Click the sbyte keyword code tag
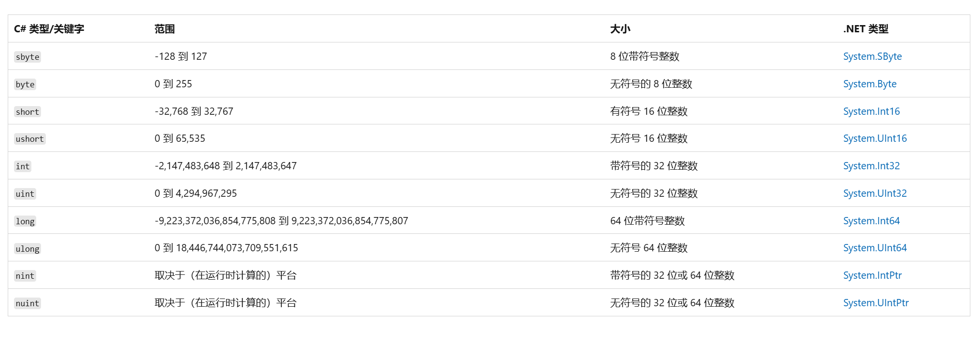The width and height of the screenshot is (980, 353). [x=28, y=57]
